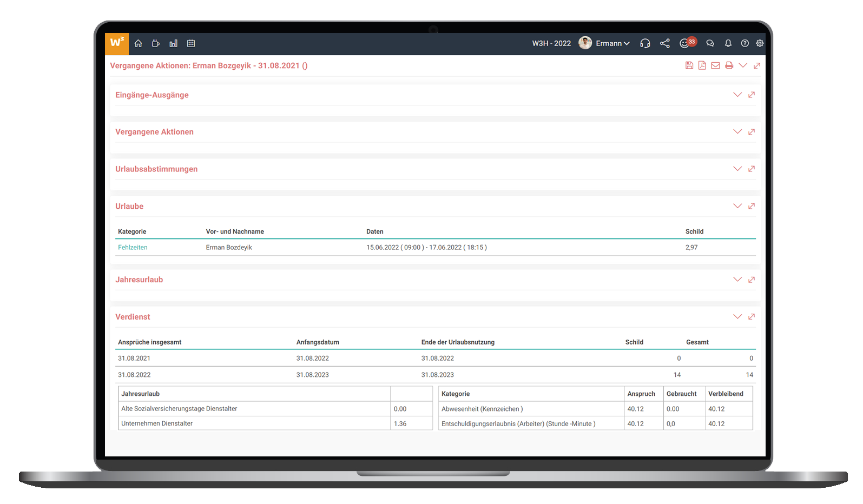Viewport: 863px width, 504px height.
Task: Save report using the floppy disk icon
Action: tap(689, 65)
